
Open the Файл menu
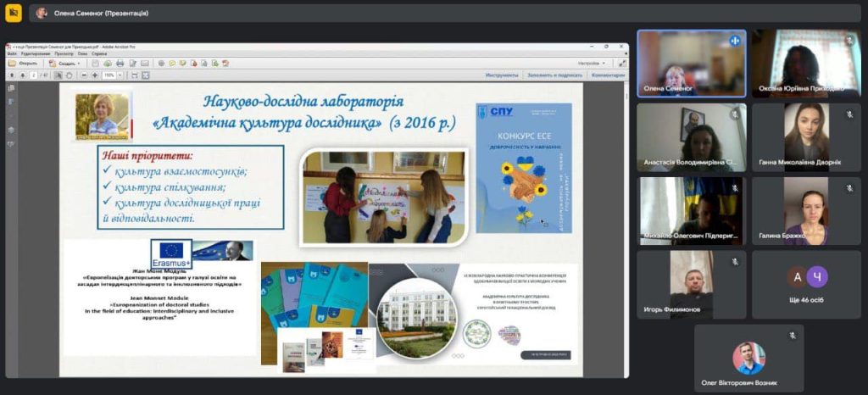[12, 53]
